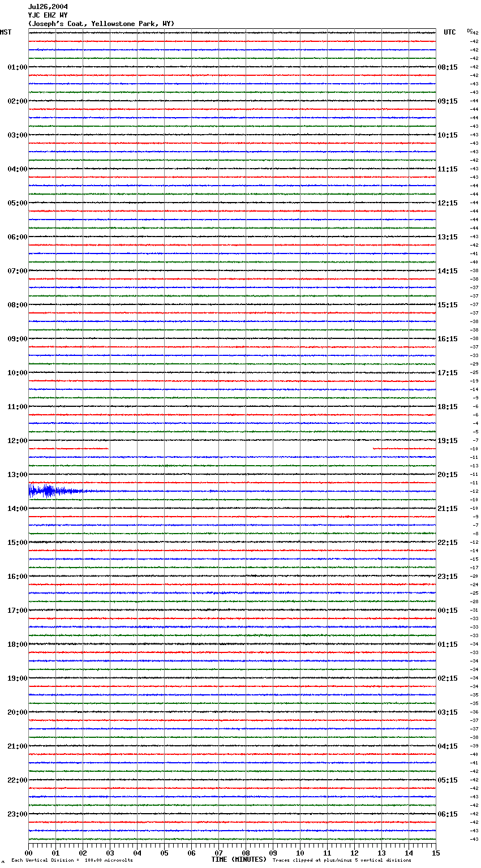Image resolution: width=481 pixels, height=868 pixels.
Task: Select the 10:00 MST time label
Action: [x=18, y=373]
